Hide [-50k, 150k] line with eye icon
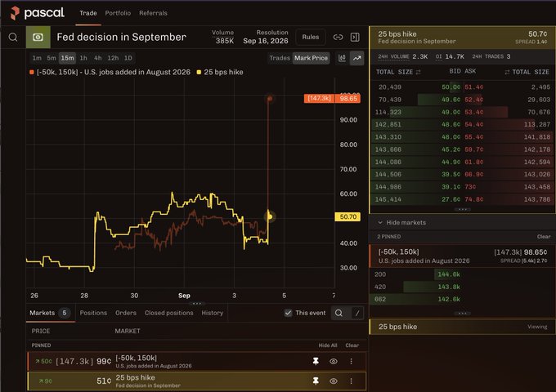Image resolution: width=556 pixels, height=392 pixels. pyautogui.click(x=334, y=361)
